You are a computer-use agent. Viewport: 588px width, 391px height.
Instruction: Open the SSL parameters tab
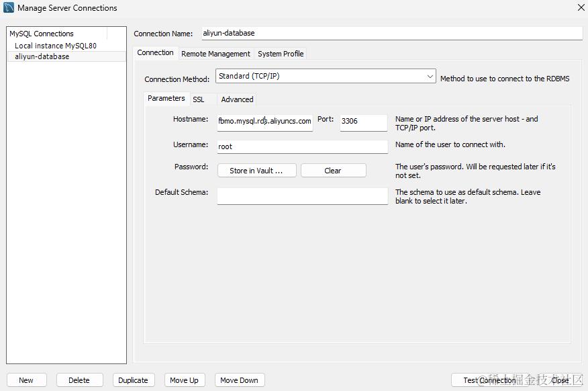point(199,99)
